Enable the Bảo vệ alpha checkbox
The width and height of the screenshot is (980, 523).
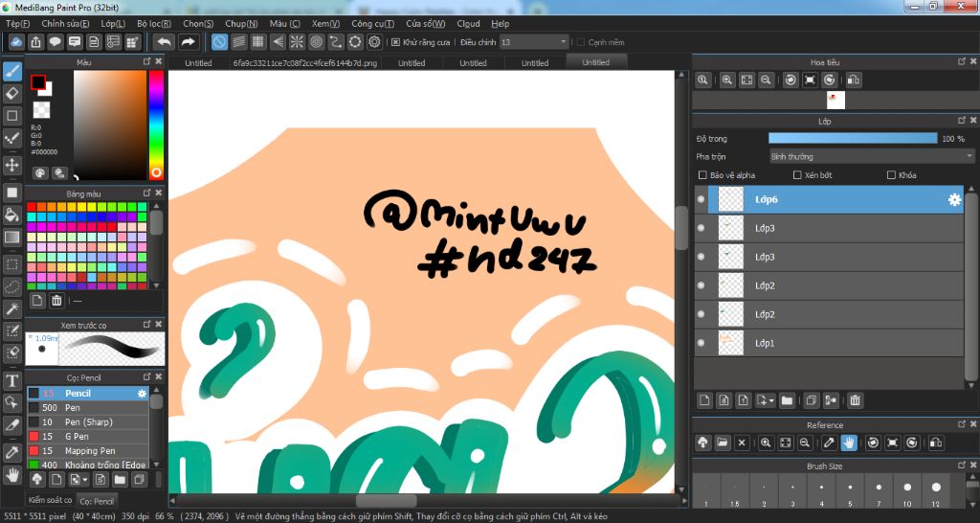click(x=702, y=175)
